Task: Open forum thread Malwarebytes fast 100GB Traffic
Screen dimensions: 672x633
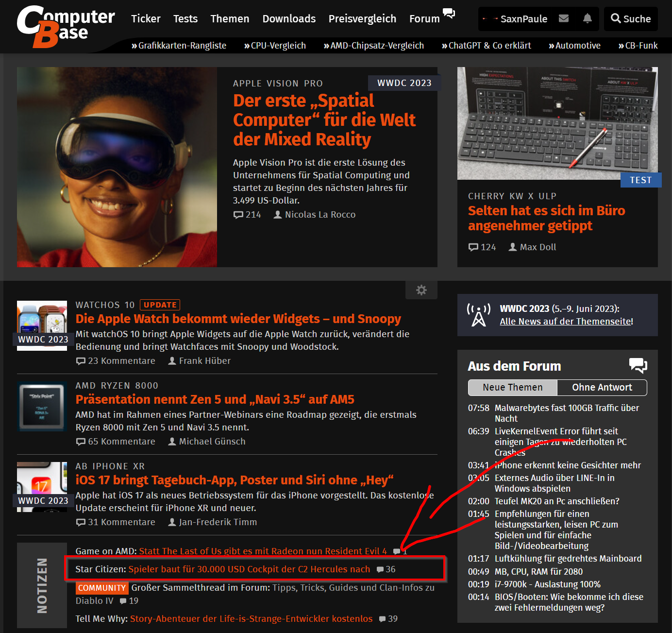Action: (x=567, y=413)
